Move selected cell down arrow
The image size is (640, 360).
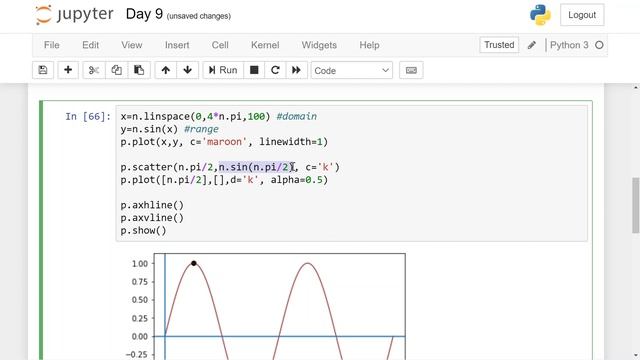187,70
